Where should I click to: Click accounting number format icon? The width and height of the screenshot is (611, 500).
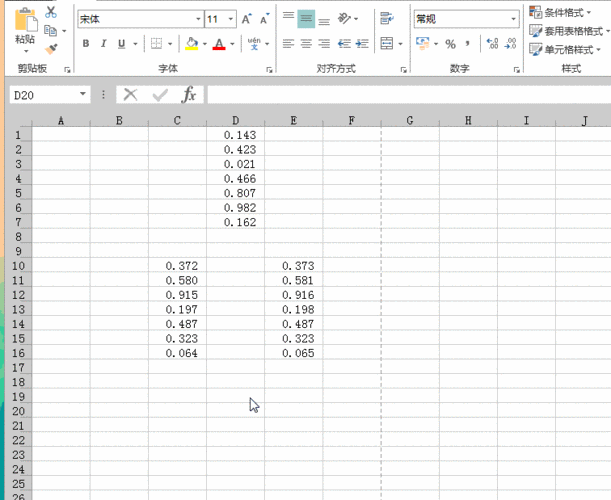(x=423, y=43)
